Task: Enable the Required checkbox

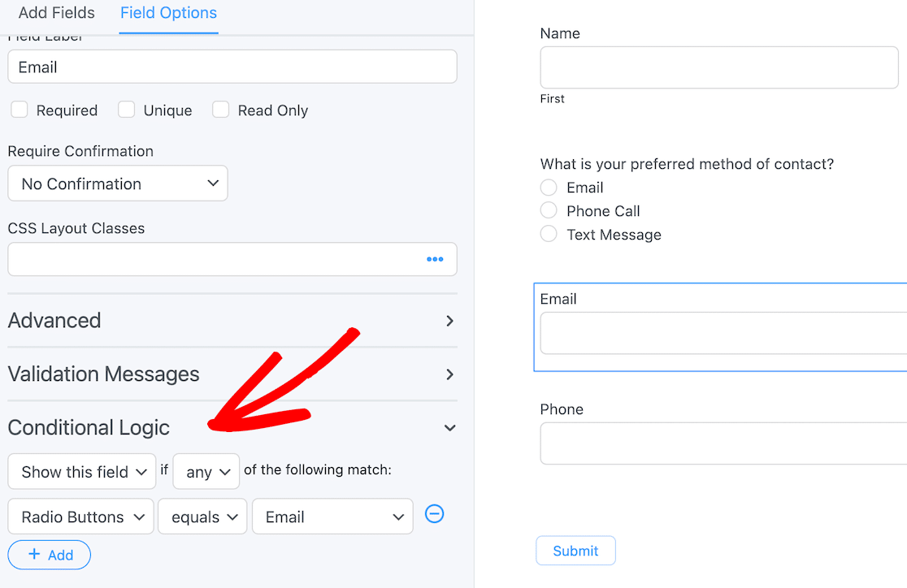Action: 20,110
